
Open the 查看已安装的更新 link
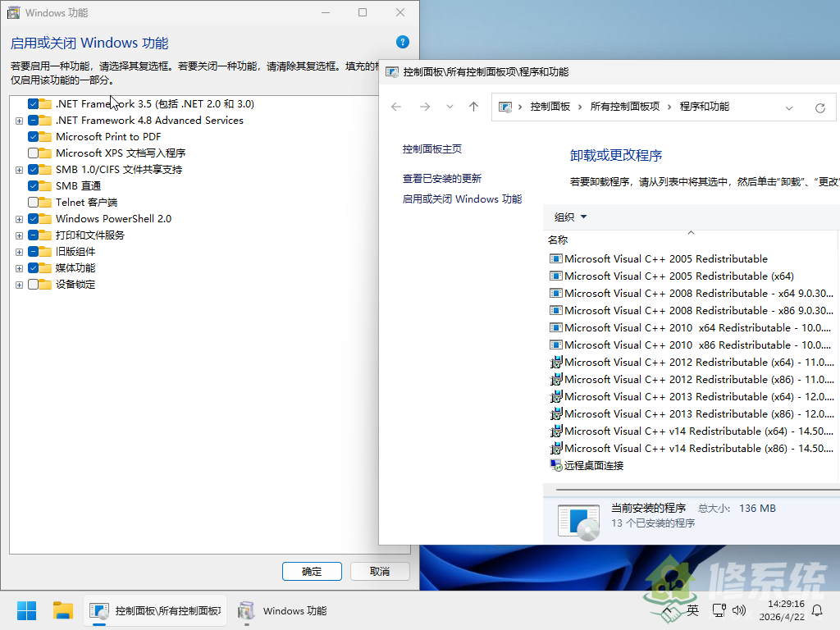[x=441, y=177]
